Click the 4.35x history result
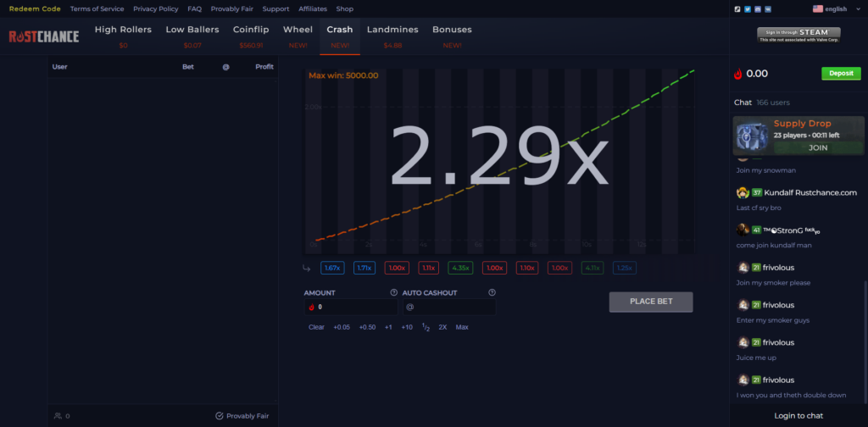Screen dimensions: 868x427 coord(460,268)
